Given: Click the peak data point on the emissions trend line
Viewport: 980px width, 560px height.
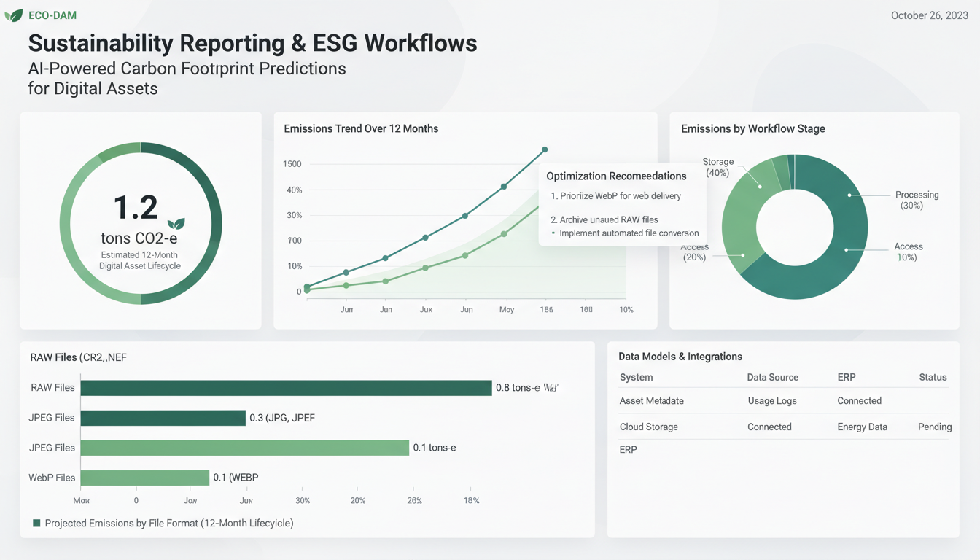Looking at the screenshot, I should click(545, 149).
